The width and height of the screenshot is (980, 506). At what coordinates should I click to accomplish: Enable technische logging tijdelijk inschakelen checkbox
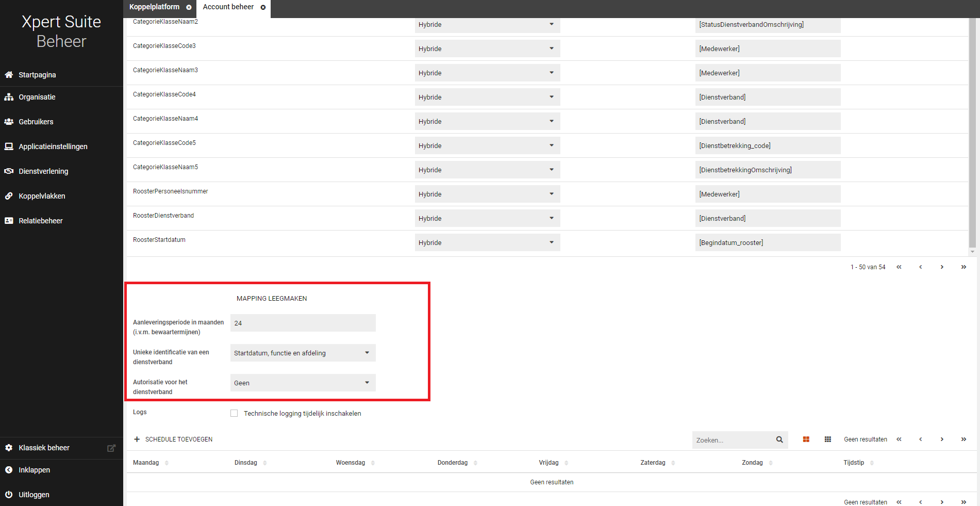(x=234, y=413)
